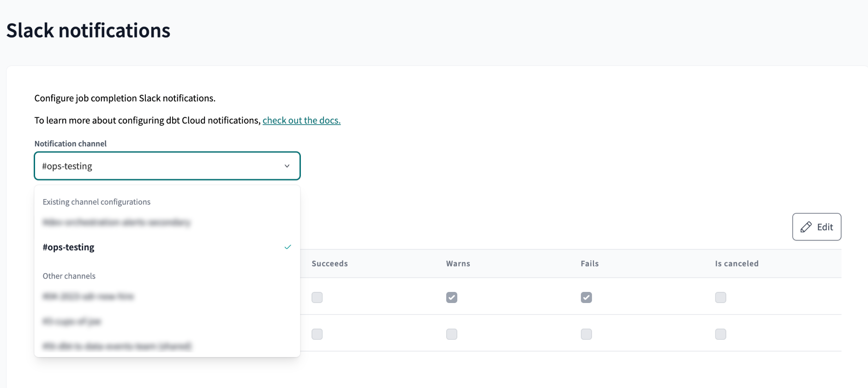Toggle the second row Is canceled checkbox

pos(720,334)
